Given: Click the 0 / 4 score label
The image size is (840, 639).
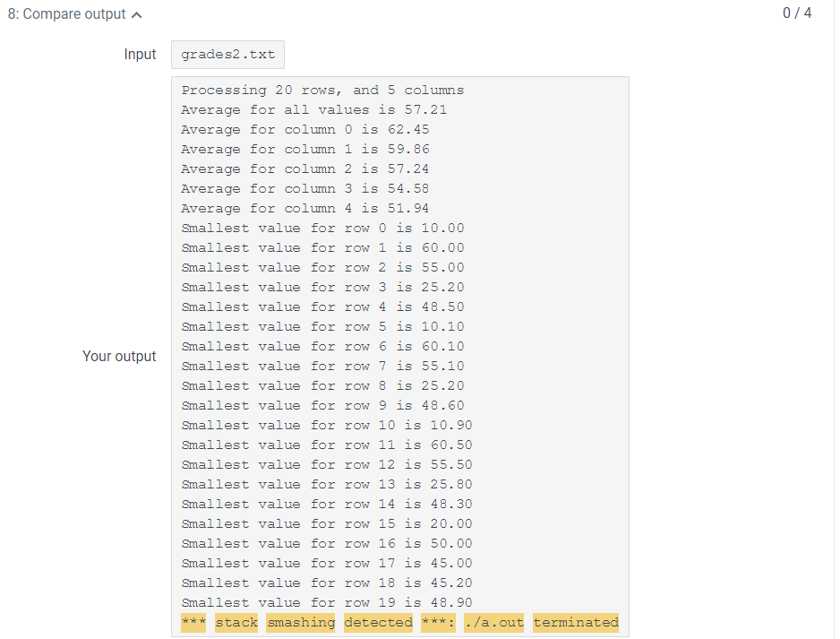Looking at the screenshot, I should (x=797, y=13).
